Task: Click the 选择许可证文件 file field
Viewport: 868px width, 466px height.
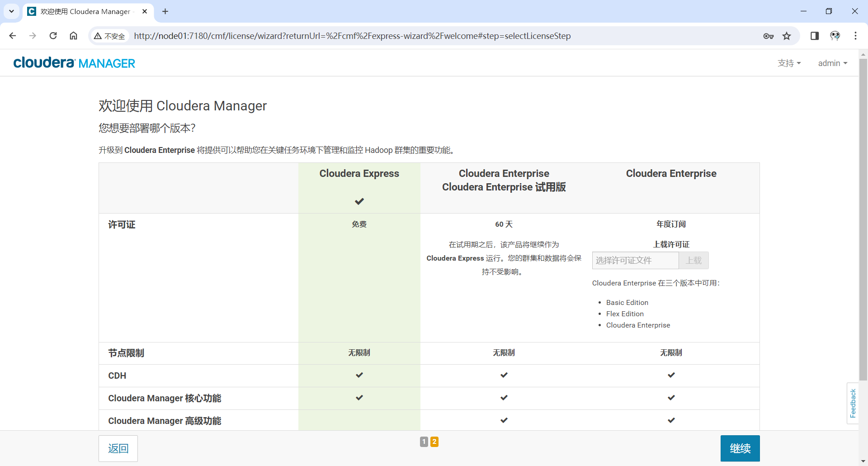Action: pyautogui.click(x=635, y=261)
